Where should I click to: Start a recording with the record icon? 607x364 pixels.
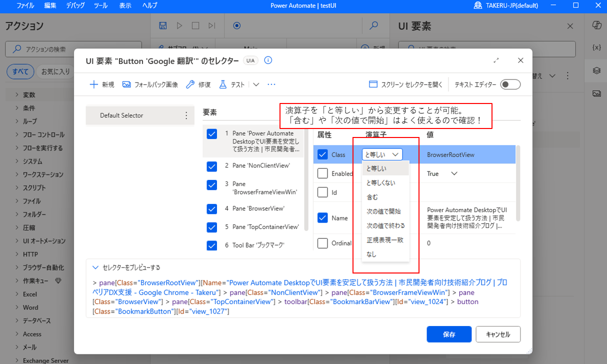click(236, 25)
